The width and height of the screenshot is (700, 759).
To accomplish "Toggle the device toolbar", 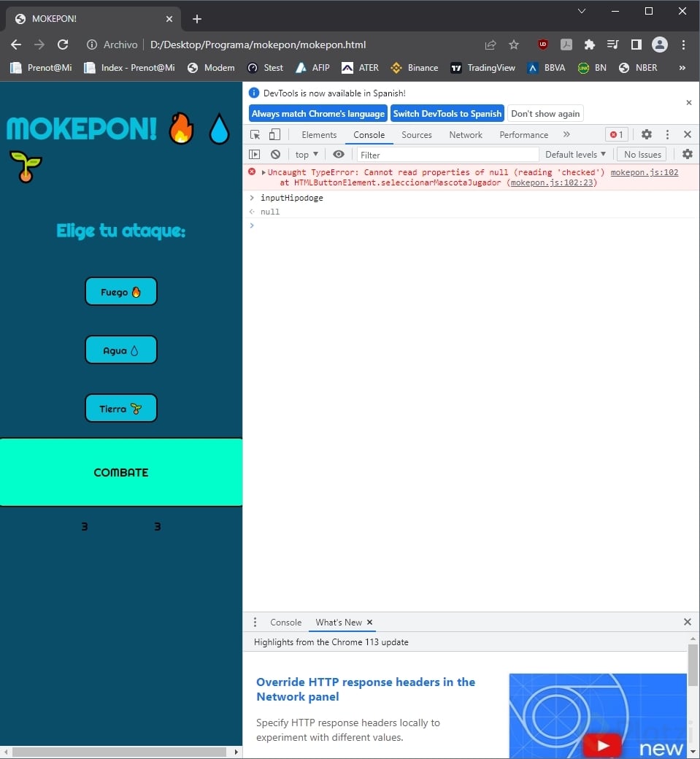I will pyautogui.click(x=274, y=134).
